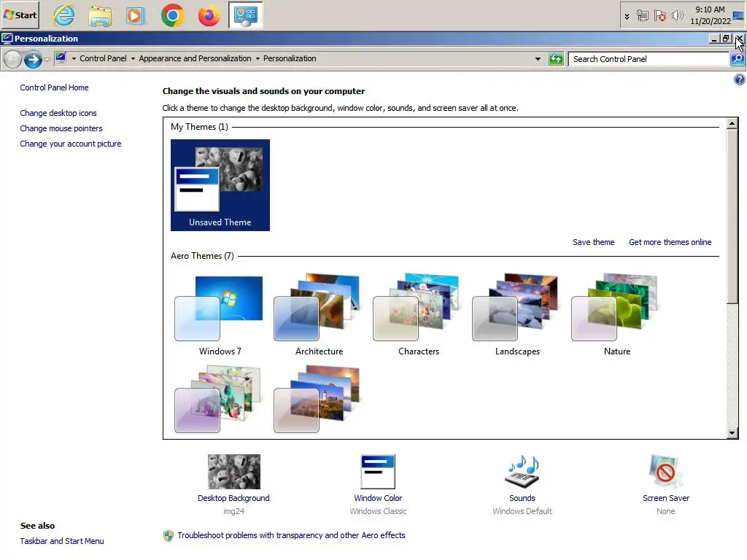
Task: Click the shield icon beside Troubleshoot link
Action: [169, 536]
